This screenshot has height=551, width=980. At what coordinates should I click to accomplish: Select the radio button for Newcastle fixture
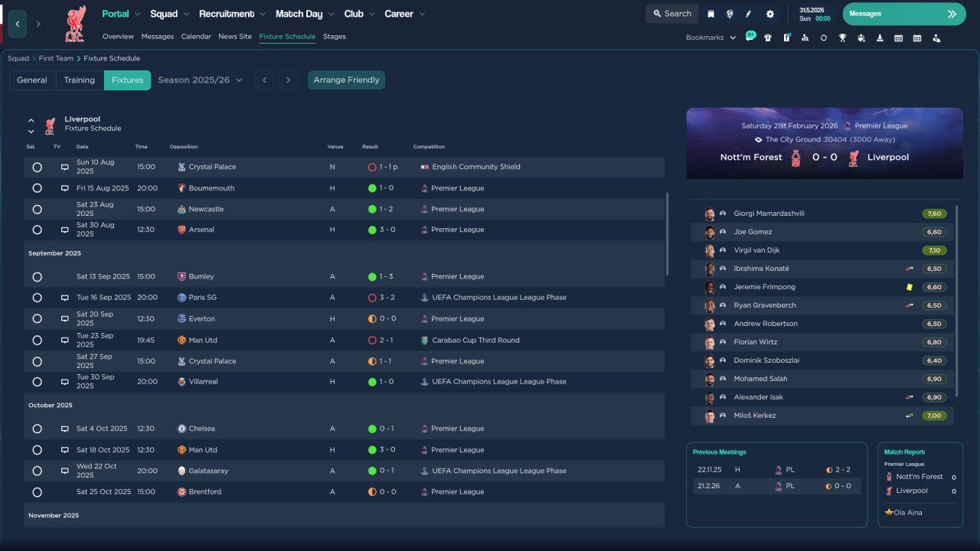pyautogui.click(x=38, y=209)
